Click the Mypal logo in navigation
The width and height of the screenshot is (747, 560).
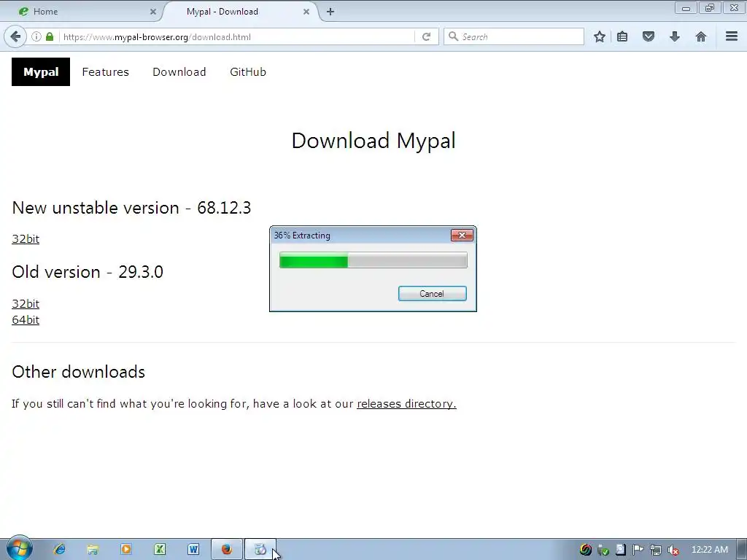pos(41,72)
